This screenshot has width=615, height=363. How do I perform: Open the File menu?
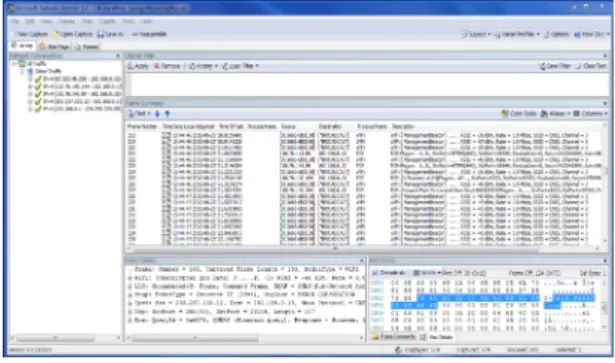point(15,22)
